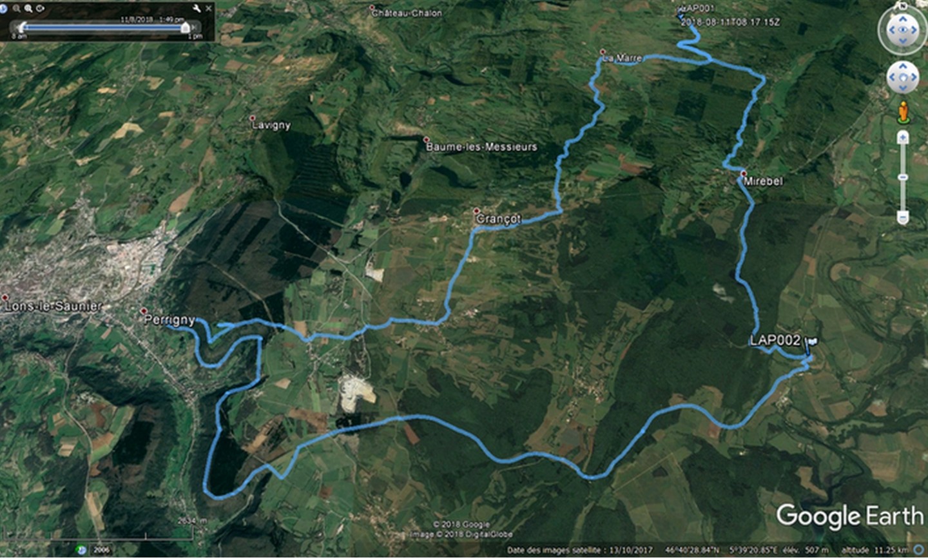Click the time animation playback icon
The width and height of the screenshot is (928, 560).
point(41,8)
